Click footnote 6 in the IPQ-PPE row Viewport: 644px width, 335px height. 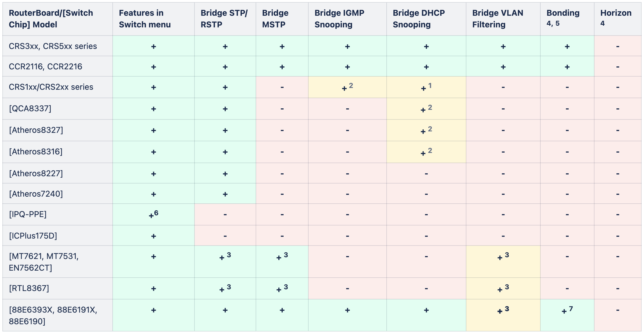(156, 213)
